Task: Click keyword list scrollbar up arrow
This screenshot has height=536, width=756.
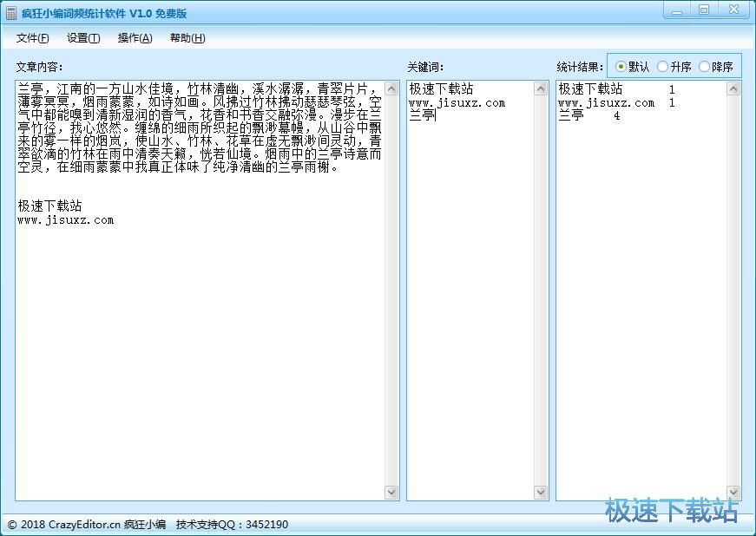Action: click(541, 88)
